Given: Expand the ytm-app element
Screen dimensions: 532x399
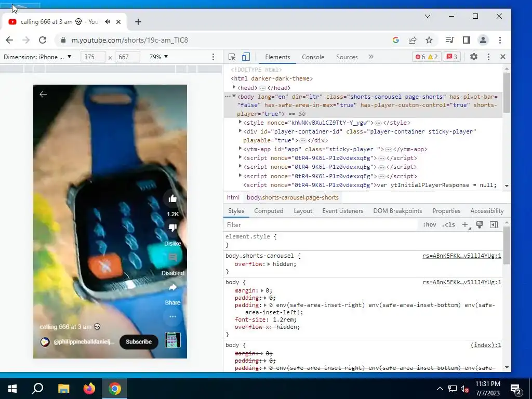Looking at the screenshot, I should pos(240,149).
